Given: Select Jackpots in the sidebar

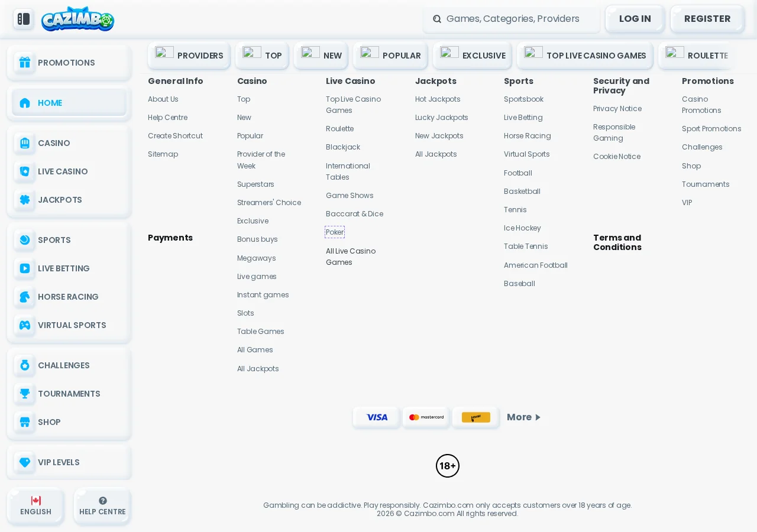Looking at the screenshot, I should [69, 200].
